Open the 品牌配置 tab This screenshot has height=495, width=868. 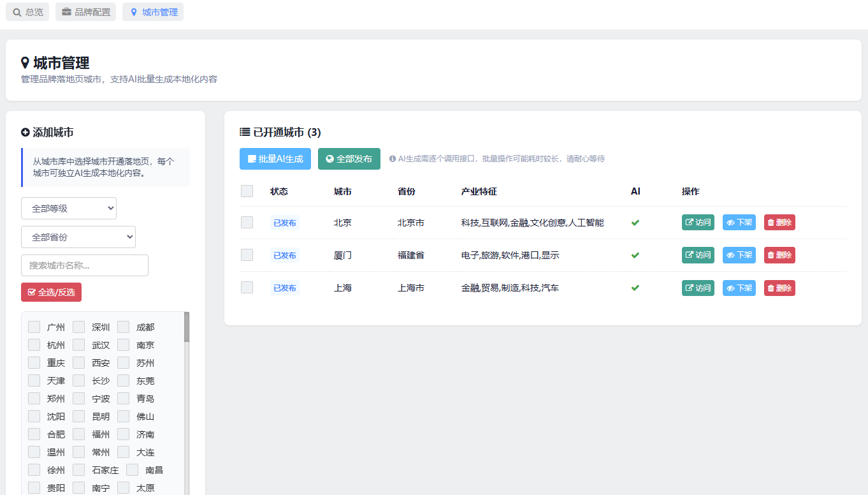point(85,12)
